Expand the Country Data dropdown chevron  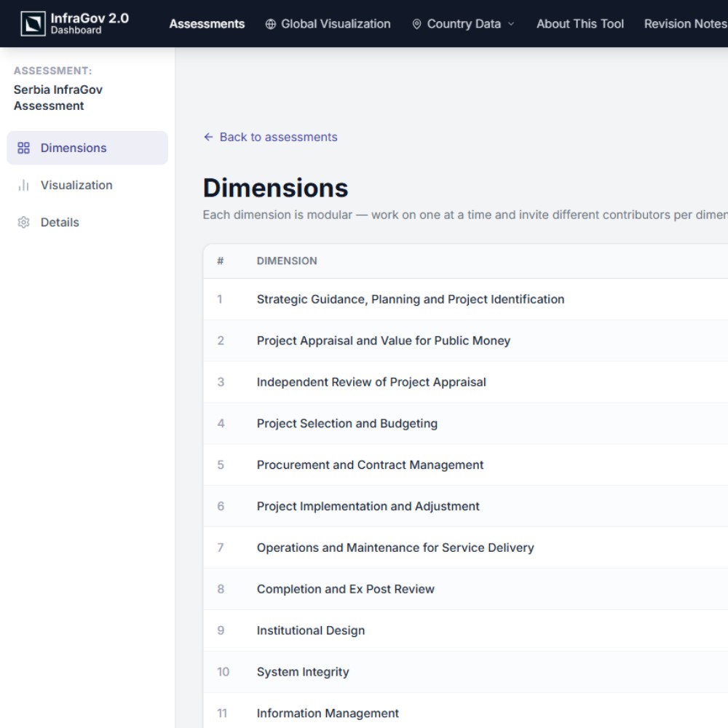(511, 24)
